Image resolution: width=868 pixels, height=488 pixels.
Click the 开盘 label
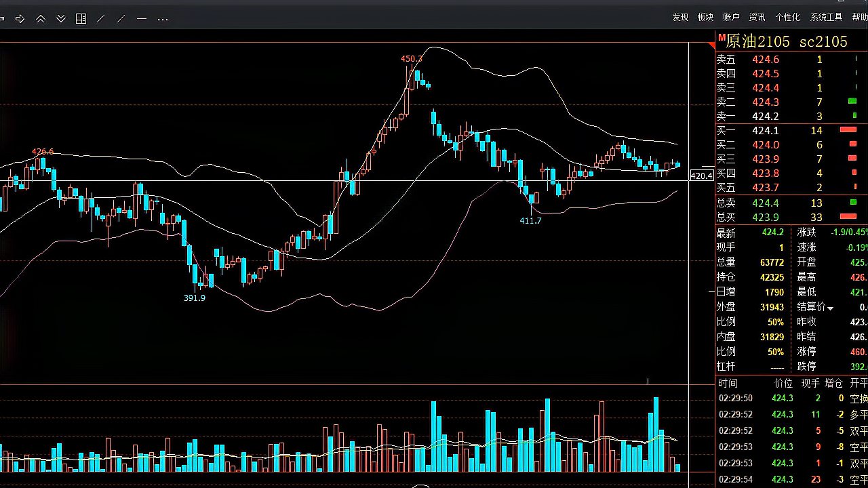(806, 262)
